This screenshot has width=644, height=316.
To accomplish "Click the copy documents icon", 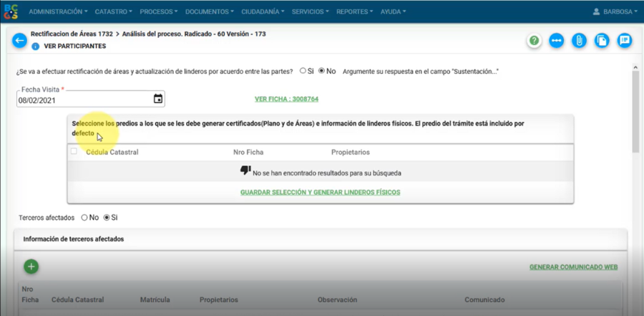I will coord(602,41).
